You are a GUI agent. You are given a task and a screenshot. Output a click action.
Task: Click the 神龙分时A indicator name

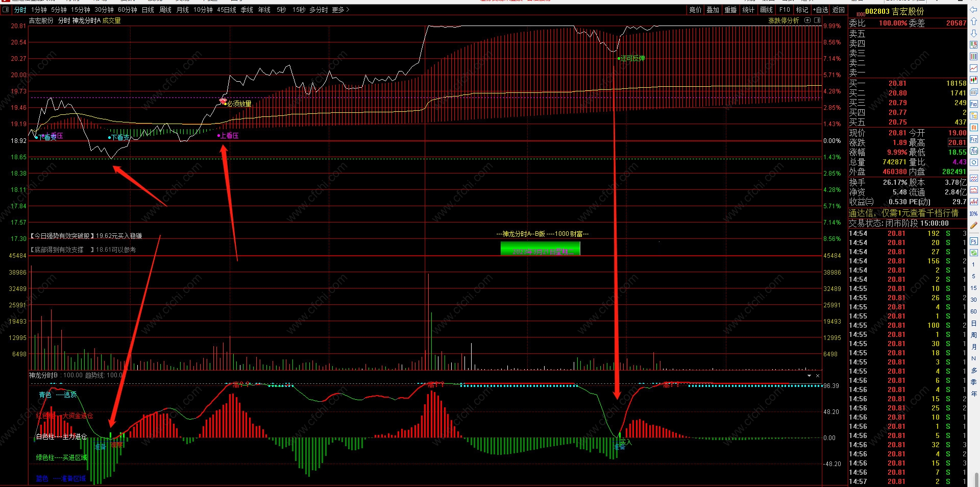(86, 20)
